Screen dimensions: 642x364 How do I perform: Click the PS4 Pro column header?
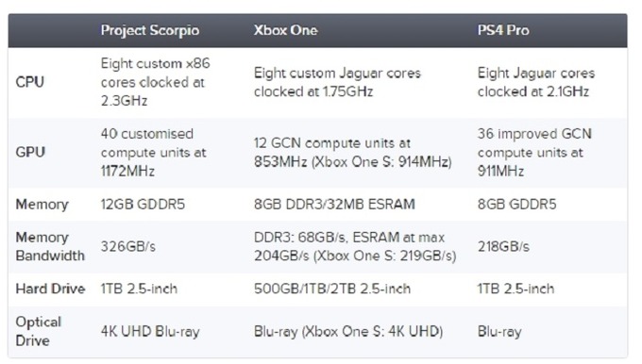503,30
